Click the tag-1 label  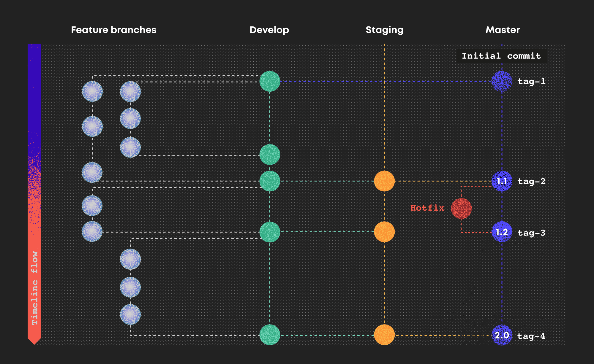coord(531,82)
